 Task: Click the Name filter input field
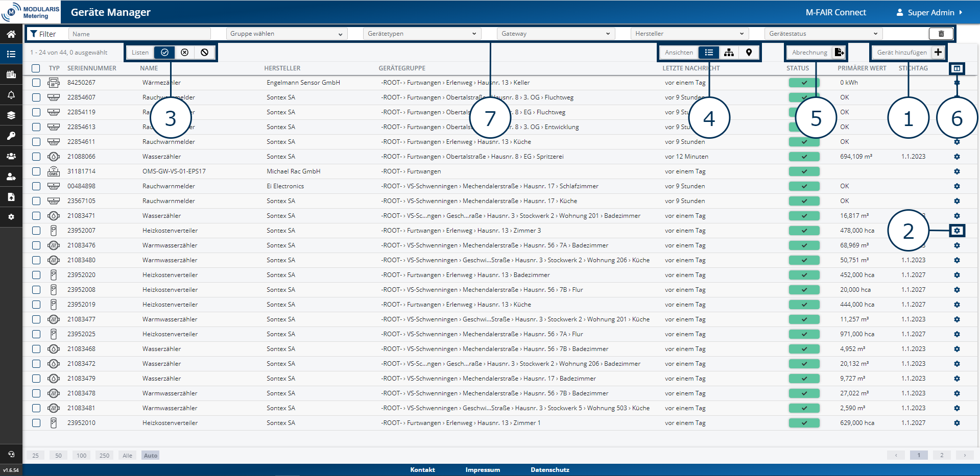coord(139,34)
